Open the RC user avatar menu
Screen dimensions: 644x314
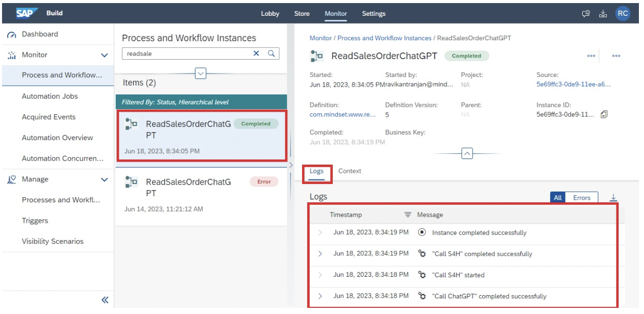622,14
